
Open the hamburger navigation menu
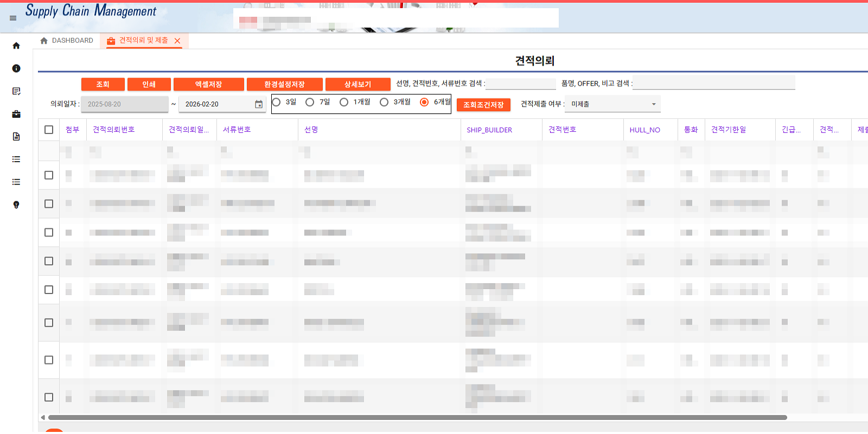click(x=13, y=18)
